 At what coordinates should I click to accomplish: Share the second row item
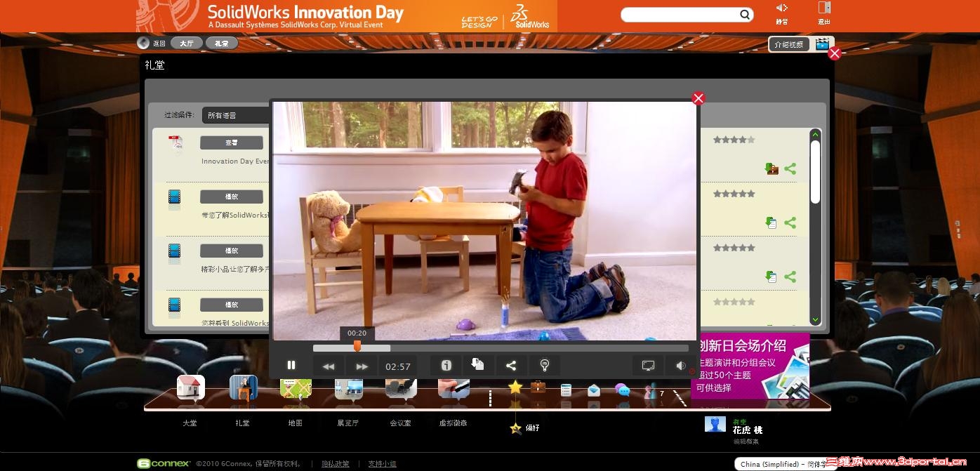[790, 223]
